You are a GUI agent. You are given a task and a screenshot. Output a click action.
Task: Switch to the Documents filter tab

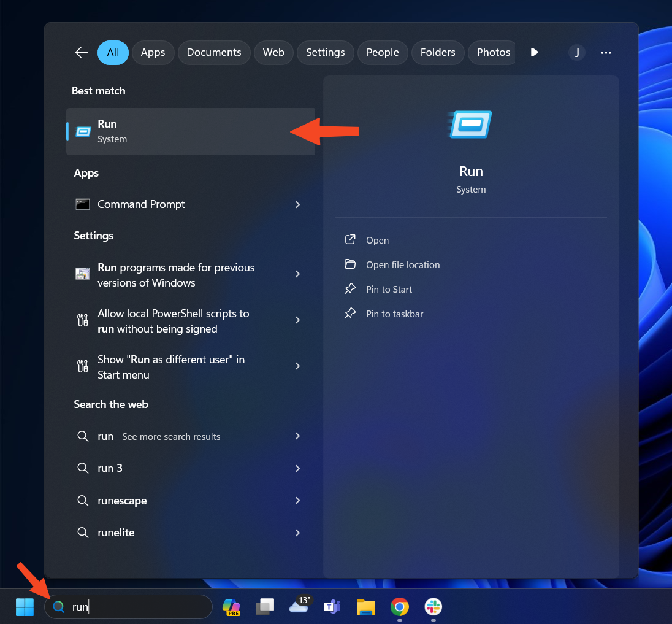click(x=214, y=52)
